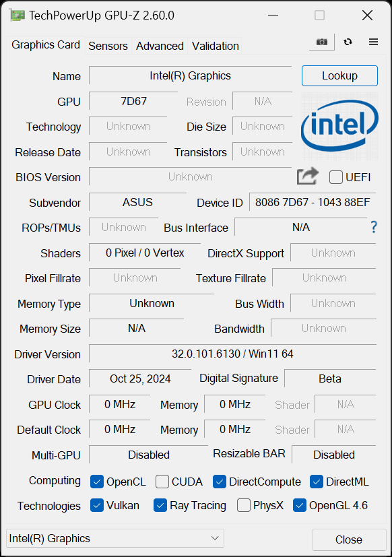The width and height of the screenshot is (392, 557).
Task: Click the screenshot camera icon
Action: pyautogui.click(x=322, y=42)
